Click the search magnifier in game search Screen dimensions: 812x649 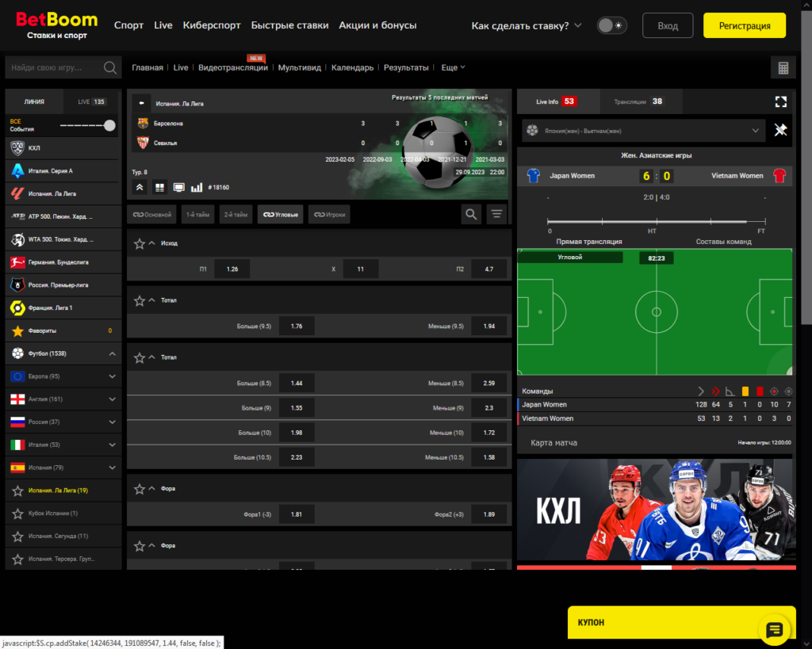coord(109,67)
